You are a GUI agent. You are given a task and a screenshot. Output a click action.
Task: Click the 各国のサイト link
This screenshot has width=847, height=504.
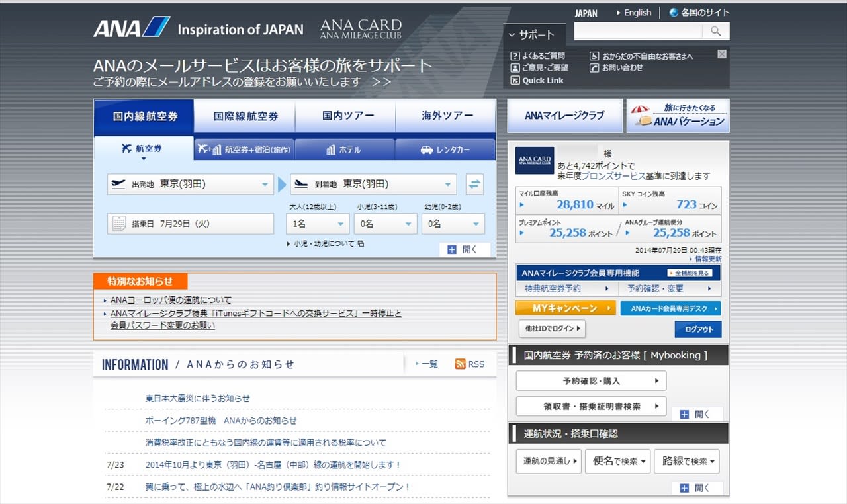tap(705, 13)
